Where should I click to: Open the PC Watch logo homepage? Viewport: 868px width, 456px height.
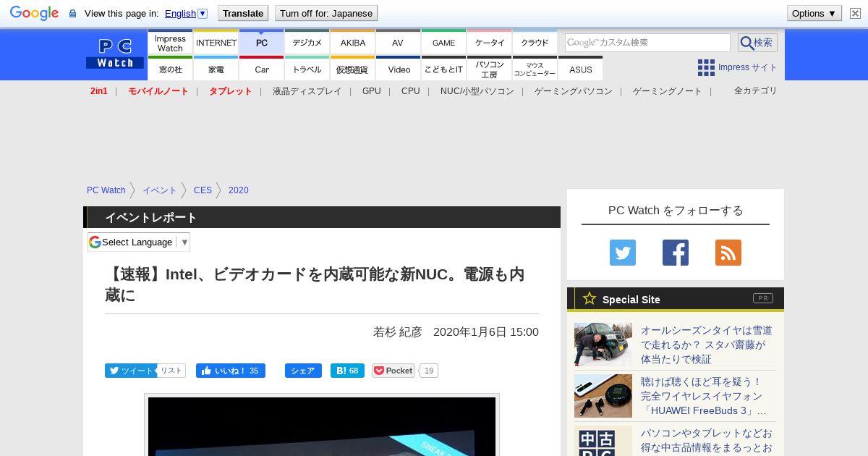[x=115, y=54]
